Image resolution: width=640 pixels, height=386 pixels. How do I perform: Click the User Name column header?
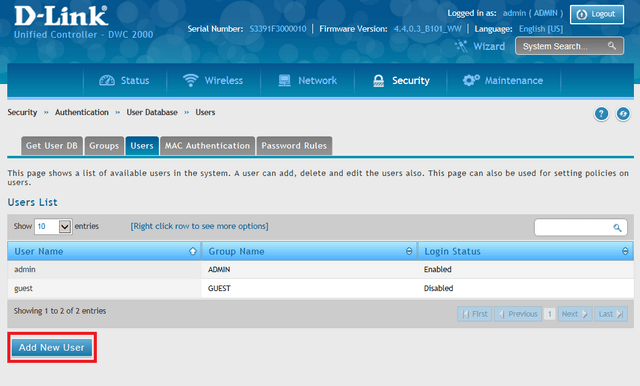coord(104,251)
